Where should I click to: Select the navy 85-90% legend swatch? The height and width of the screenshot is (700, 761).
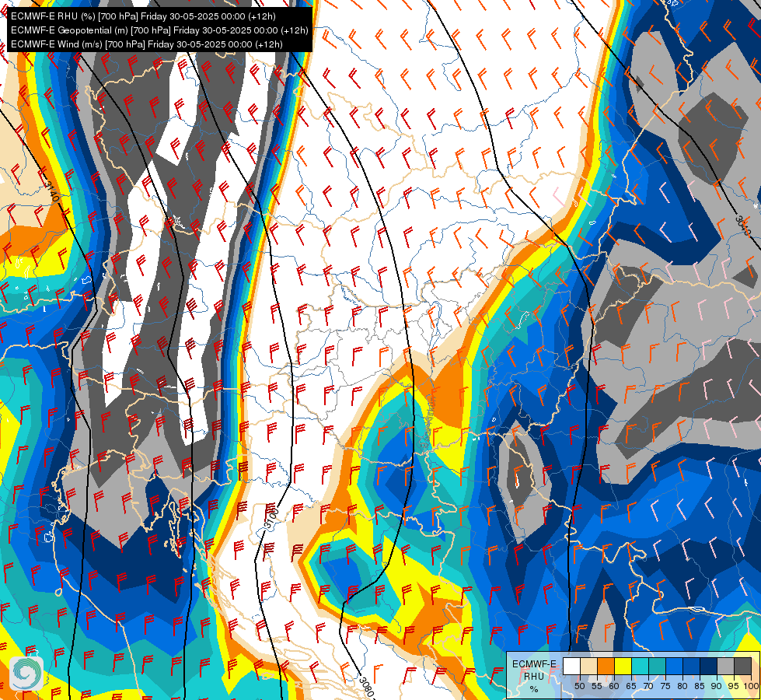click(x=709, y=666)
